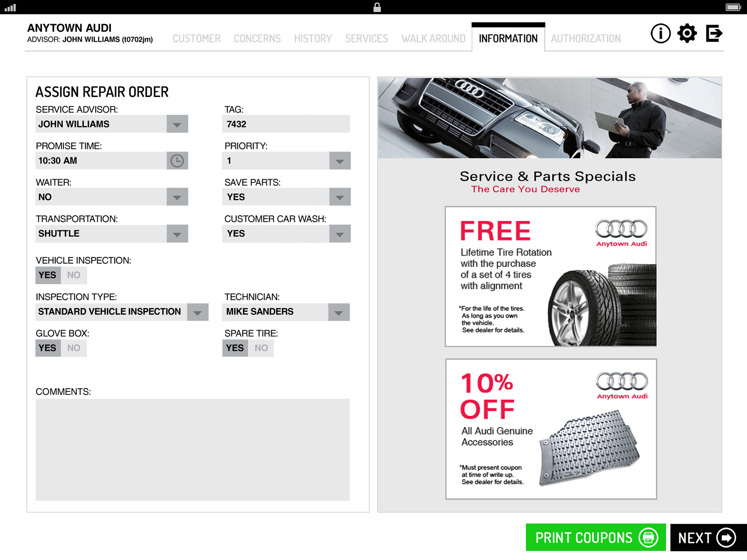Select the free tire rotation coupon
Screen dimensions: 747x560
point(551,276)
